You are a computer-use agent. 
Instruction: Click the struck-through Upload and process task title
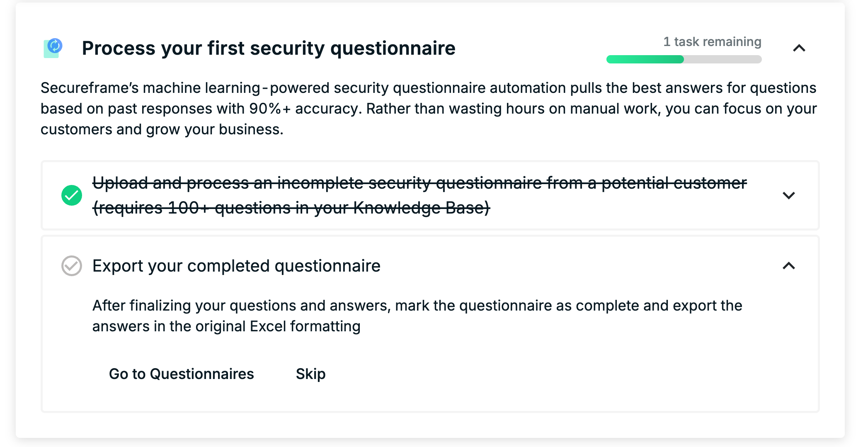(419, 195)
